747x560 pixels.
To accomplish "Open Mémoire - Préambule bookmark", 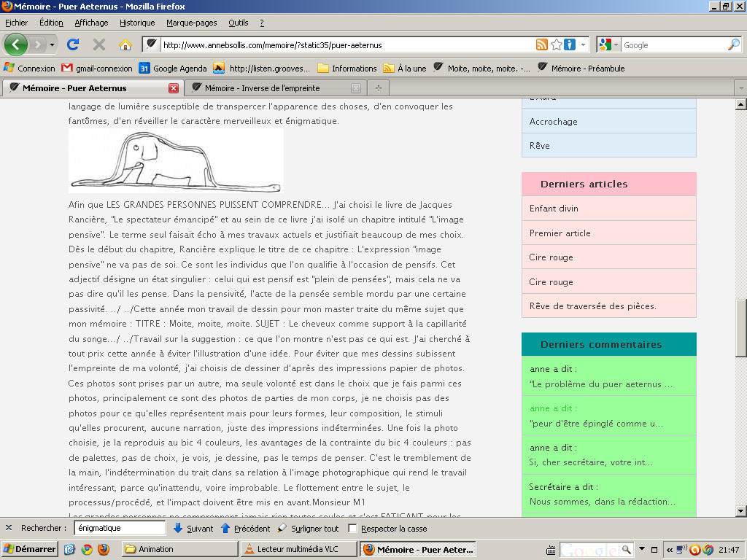I will point(581,68).
